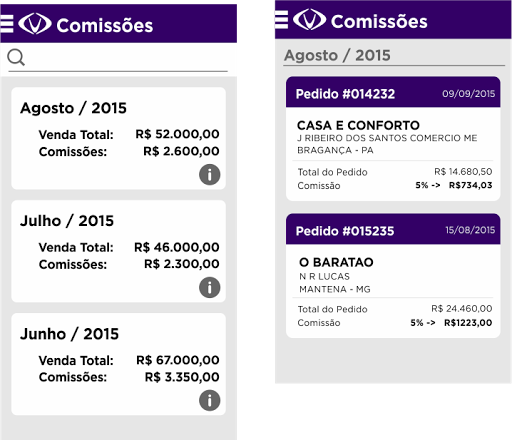Screen dimensions: 512x440
Task: Tap the logo in left header
Action: pyautogui.click(x=35, y=24)
